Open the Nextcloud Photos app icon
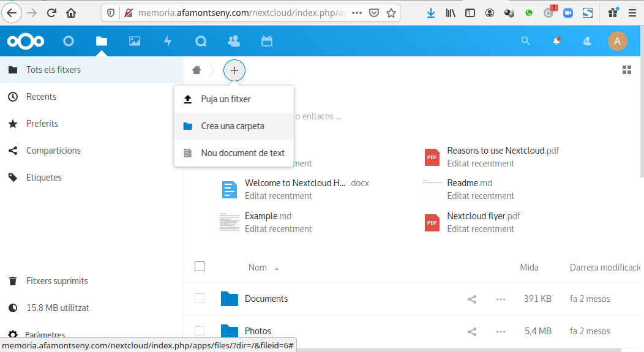The image size is (644, 352). [135, 42]
